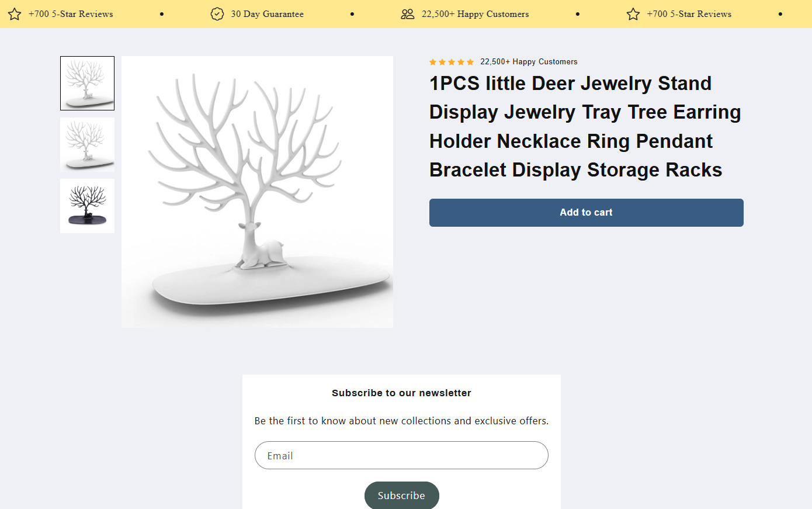
Task: Click the product title heading
Action: tap(585, 126)
